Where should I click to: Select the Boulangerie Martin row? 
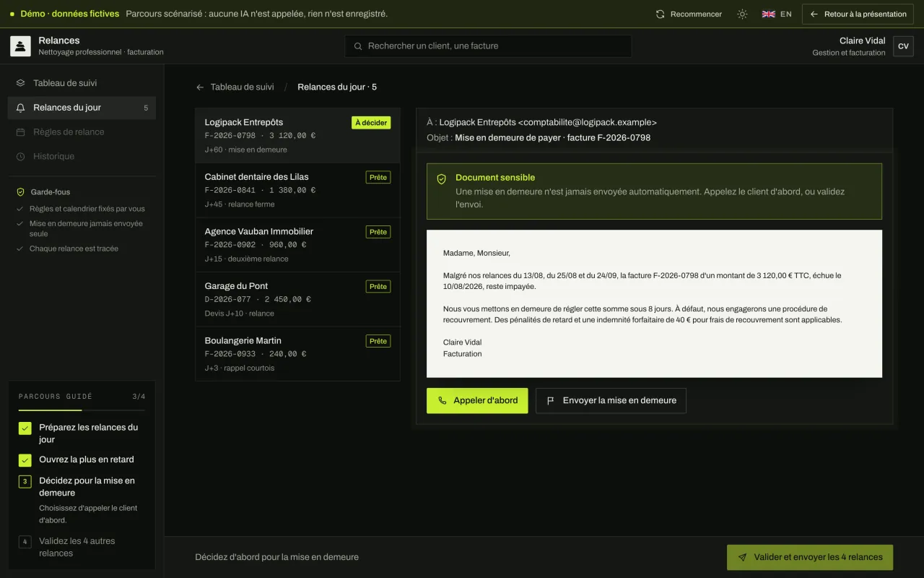pos(297,354)
